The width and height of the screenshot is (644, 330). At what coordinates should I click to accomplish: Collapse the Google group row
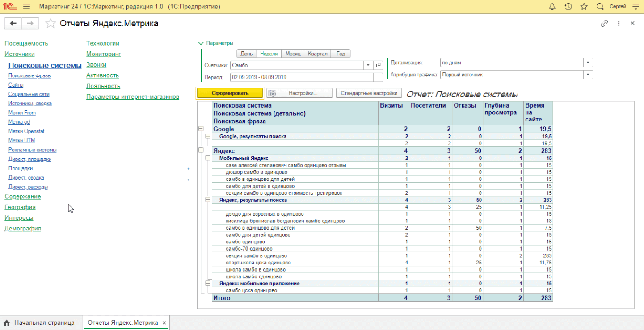tap(201, 129)
